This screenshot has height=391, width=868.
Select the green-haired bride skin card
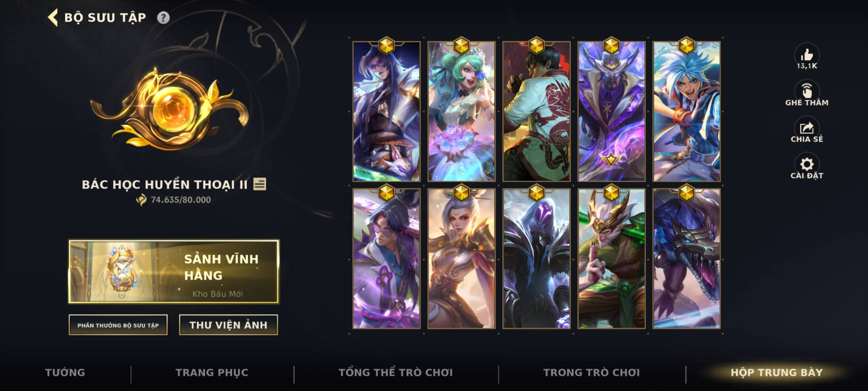[x=461, y=112]
